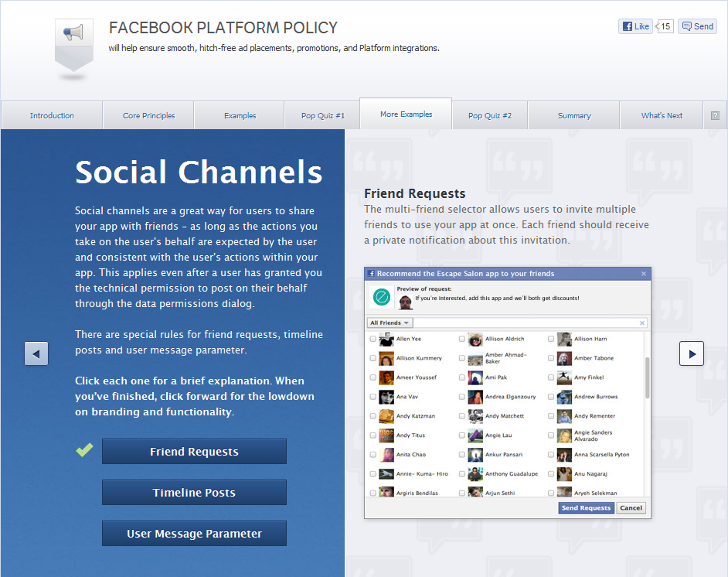
Task: Click Anita Chao's profile photo
Action: click(x=386, y=455)
